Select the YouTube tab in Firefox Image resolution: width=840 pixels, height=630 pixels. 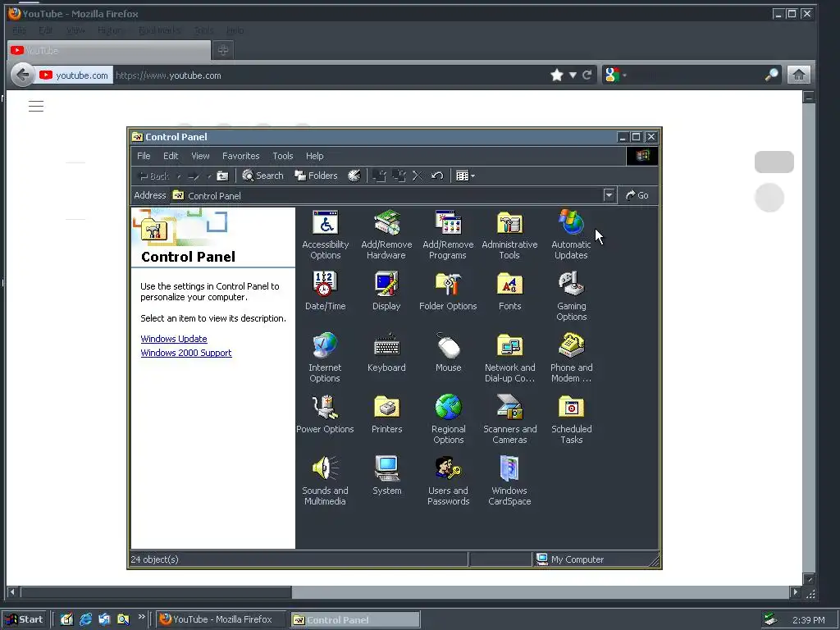click(109, 50)
